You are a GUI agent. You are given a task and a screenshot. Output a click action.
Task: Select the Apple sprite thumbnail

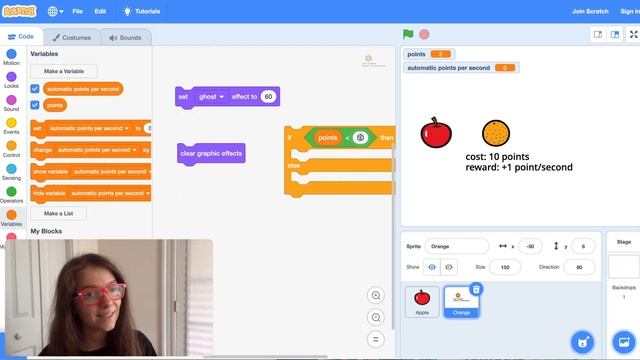[422, 302]
